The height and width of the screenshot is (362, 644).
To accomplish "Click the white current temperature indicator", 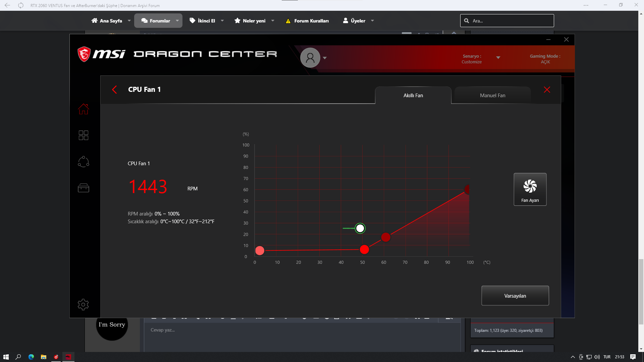I will pos(360,228).
